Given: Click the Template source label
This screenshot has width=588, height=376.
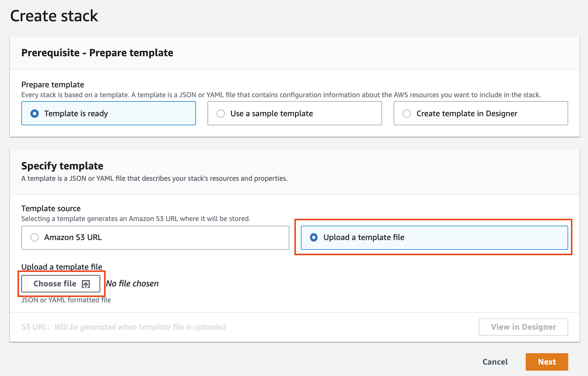Looking at the screenshot, I should tap(51, 209).
